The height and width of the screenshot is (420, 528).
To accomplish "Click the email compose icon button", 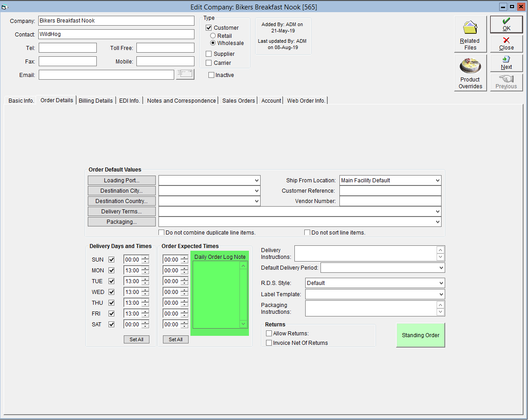I will pos(185,74).
